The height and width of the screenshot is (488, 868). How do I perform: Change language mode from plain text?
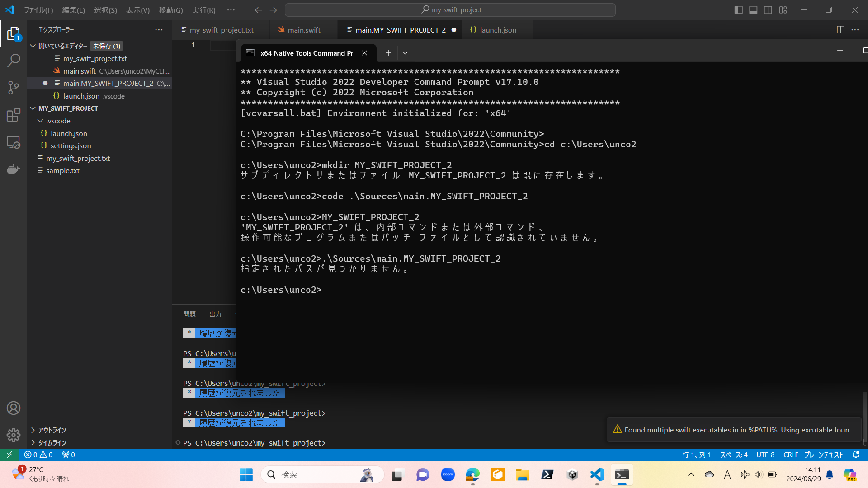[824, 455]
